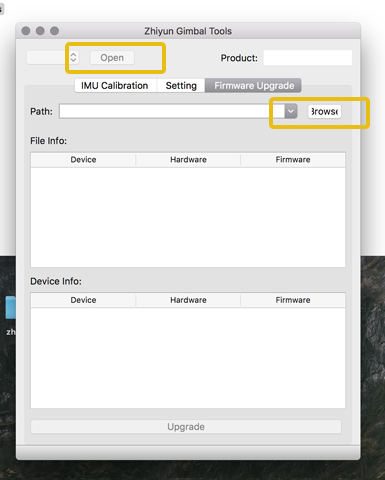Click the minimize window button
Screen dimensions: 385x480
coord(40,31)
